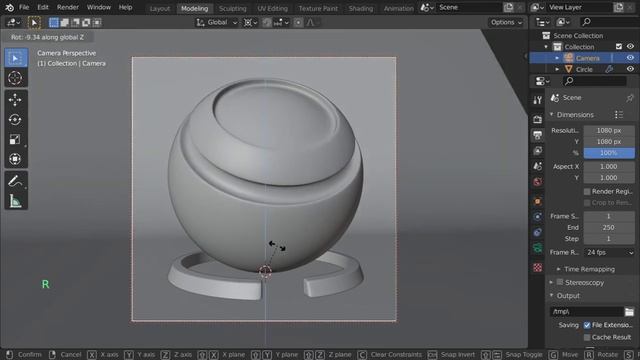Open the Tool properties tab

538,100
